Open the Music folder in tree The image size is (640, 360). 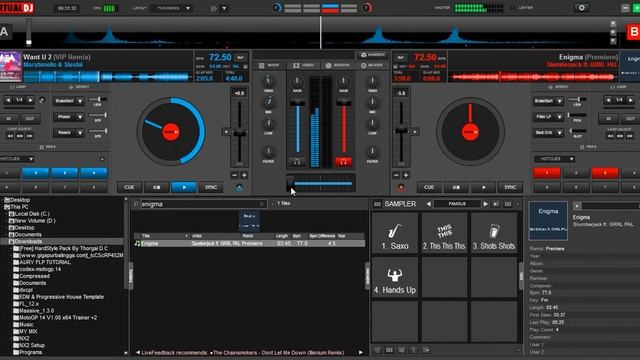(x=26, y=324)
